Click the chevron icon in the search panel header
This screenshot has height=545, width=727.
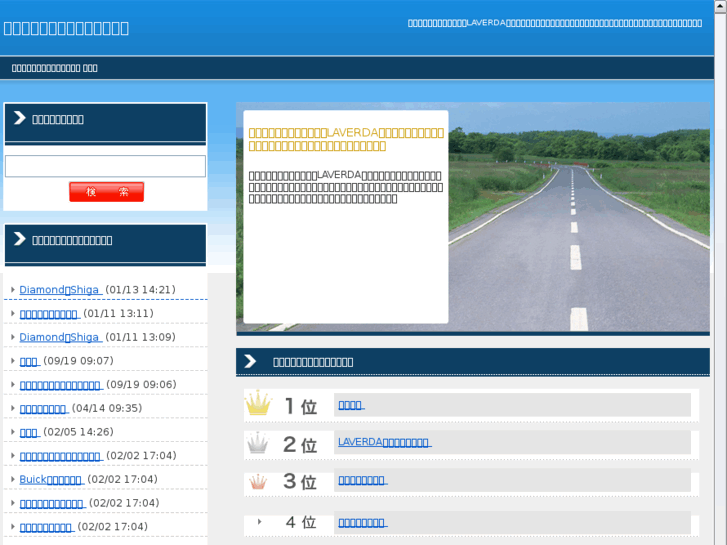(19, 118)
